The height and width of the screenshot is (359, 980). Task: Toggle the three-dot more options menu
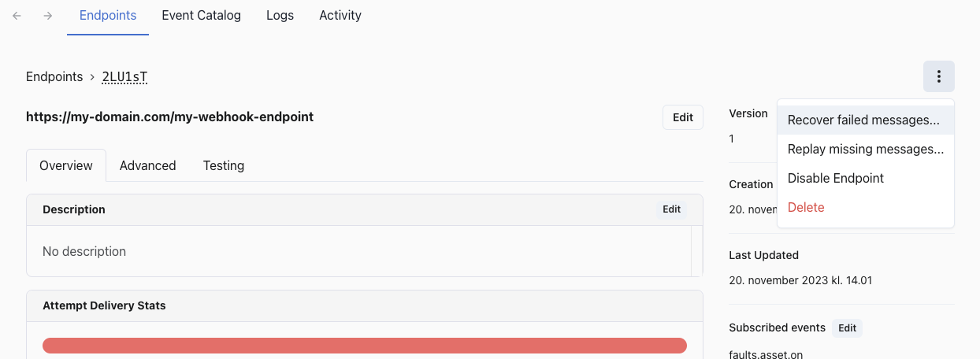click(938, 76)
